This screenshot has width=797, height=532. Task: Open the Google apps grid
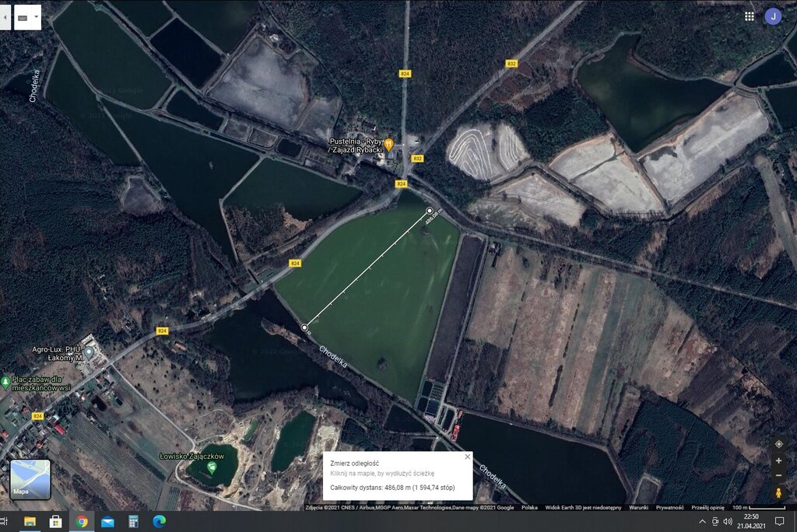749,16
